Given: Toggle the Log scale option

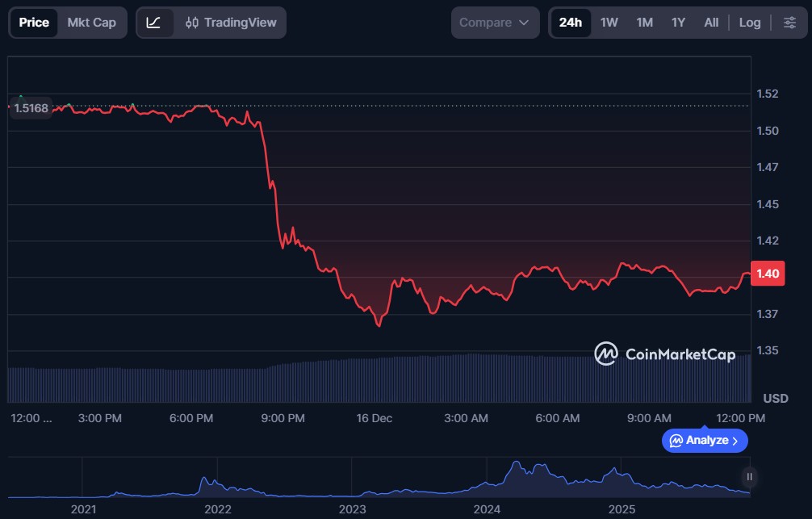Looking at the screenshot, I should click(749, 23).
